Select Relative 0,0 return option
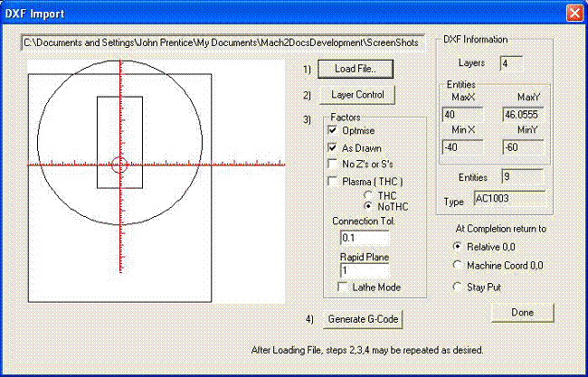This screenshot has height=377, width=588. 457,247
